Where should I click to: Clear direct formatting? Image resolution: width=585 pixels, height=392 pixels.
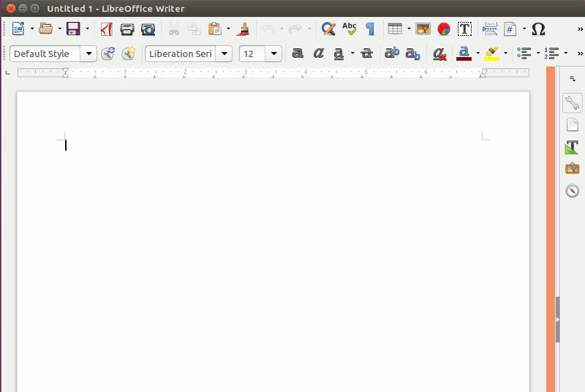pos(439,53)
